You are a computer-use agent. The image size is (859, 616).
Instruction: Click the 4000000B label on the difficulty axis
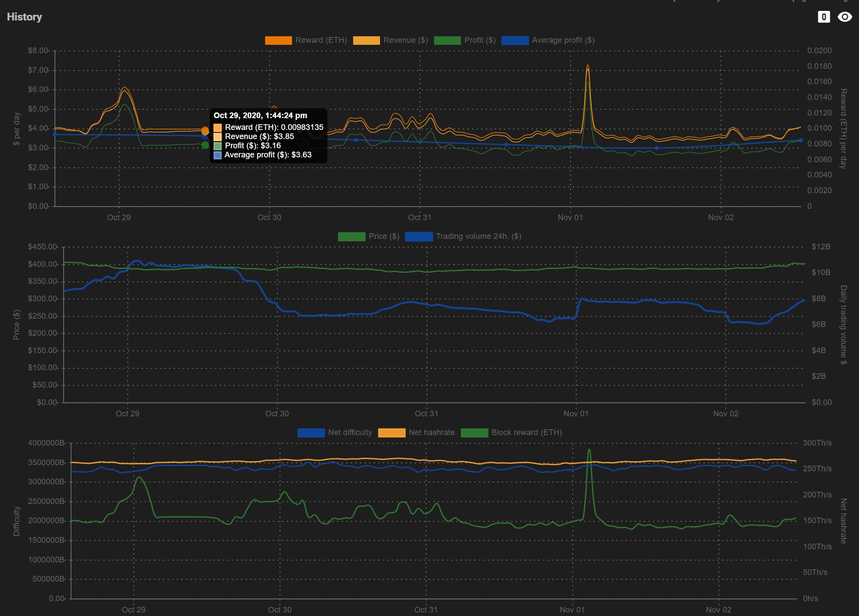[x=46, y=443]
